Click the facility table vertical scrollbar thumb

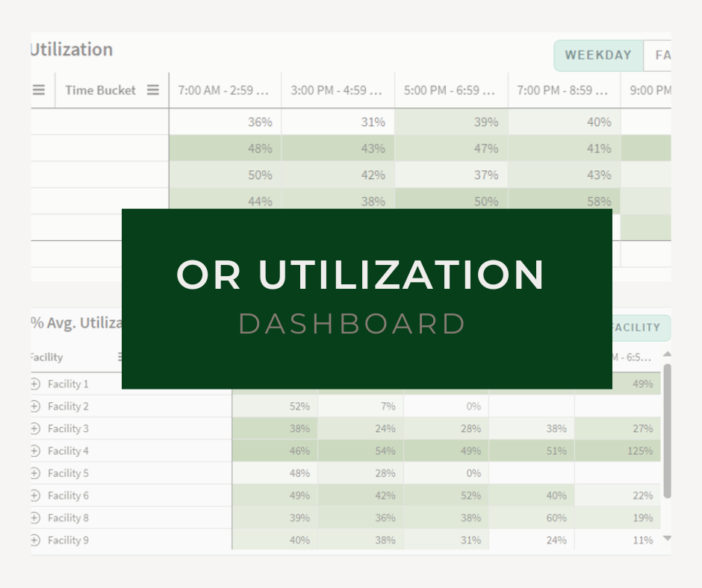pyautogui.click(x=667, y=431)
